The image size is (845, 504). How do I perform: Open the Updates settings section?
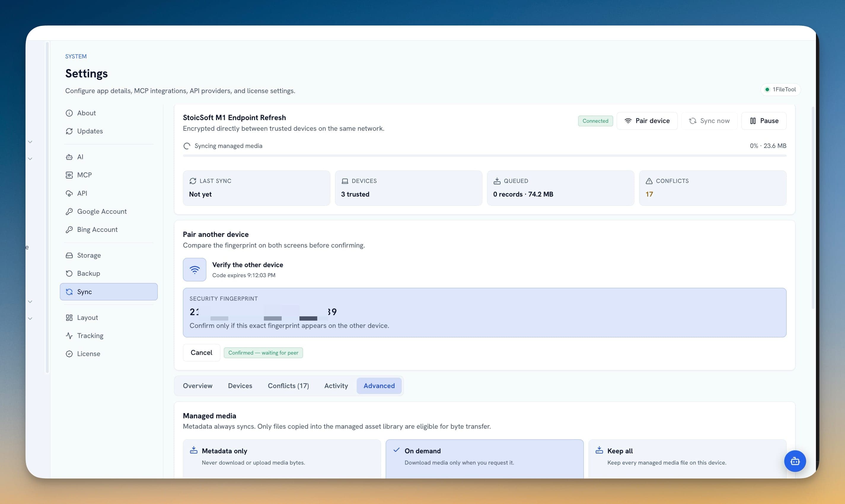(109, 131)
